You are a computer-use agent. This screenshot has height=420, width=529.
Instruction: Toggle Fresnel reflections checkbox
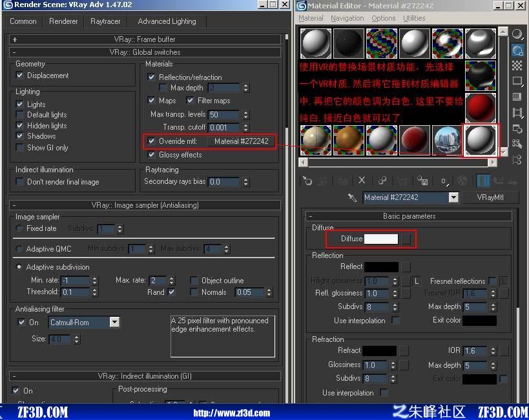click(x=492, y=281)
